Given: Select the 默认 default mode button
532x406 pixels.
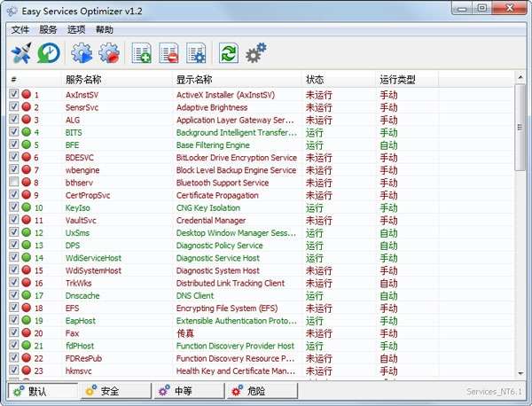Looking at the screenshot, I should 43,391.
